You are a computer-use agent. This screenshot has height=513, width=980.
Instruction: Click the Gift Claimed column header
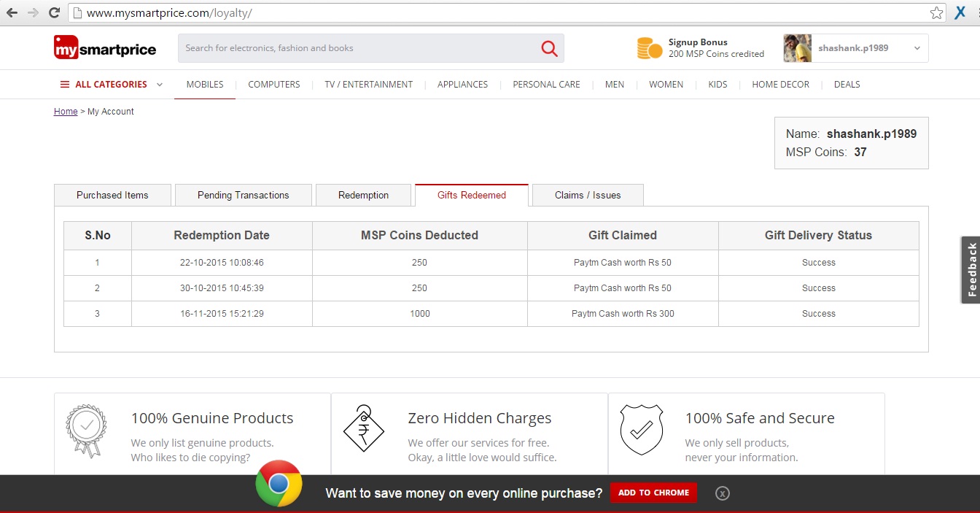pos(623,236)
